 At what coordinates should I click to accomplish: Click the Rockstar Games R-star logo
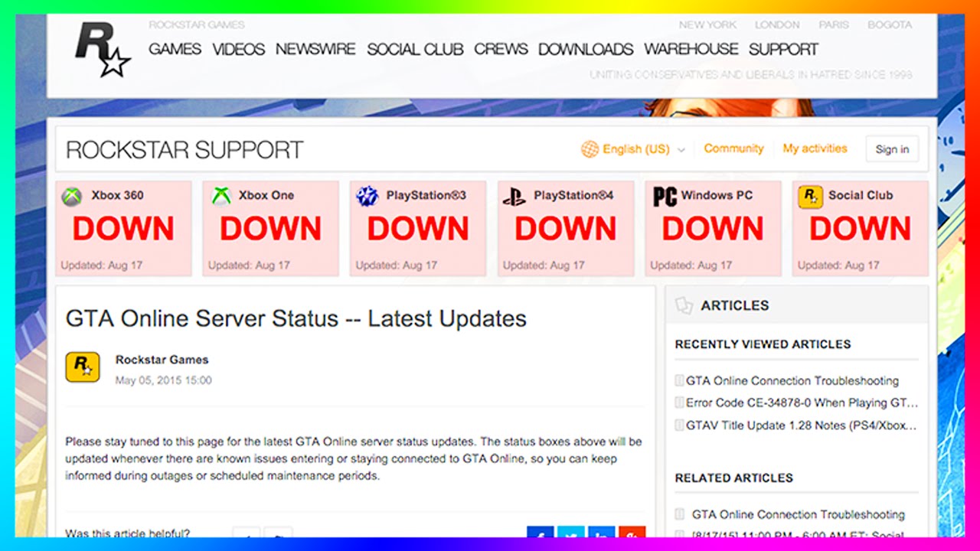point(103,49)
